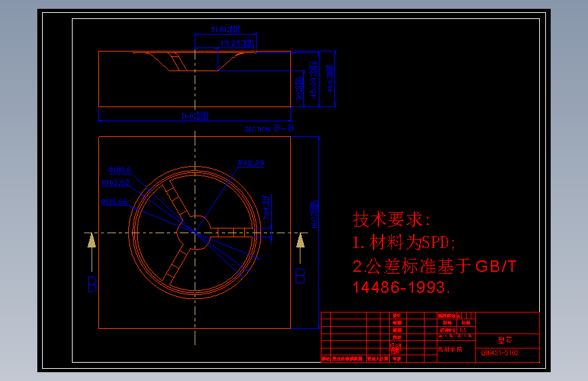Click the R48.29 radius label
The width and height of the screenshot is (588, 381).
[251, 163]
